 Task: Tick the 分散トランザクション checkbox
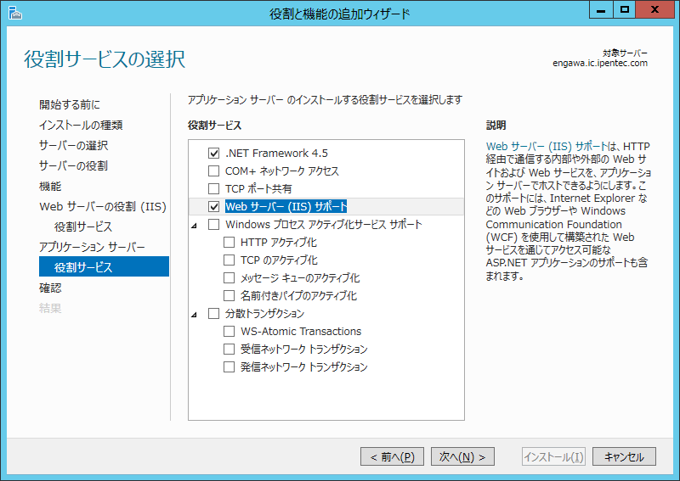pos(213,313)
